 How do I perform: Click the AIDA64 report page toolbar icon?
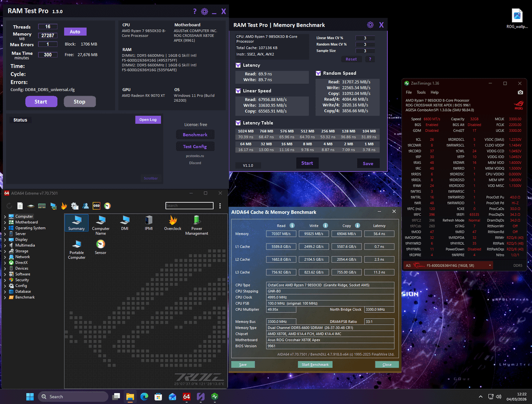click(x=20, y=205)
